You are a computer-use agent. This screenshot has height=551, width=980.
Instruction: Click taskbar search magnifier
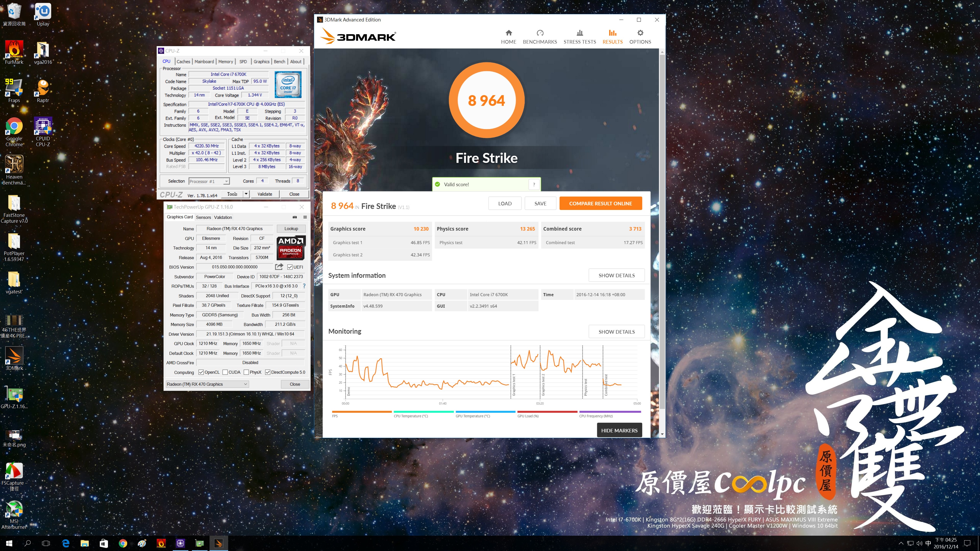[x=27, y=543]
